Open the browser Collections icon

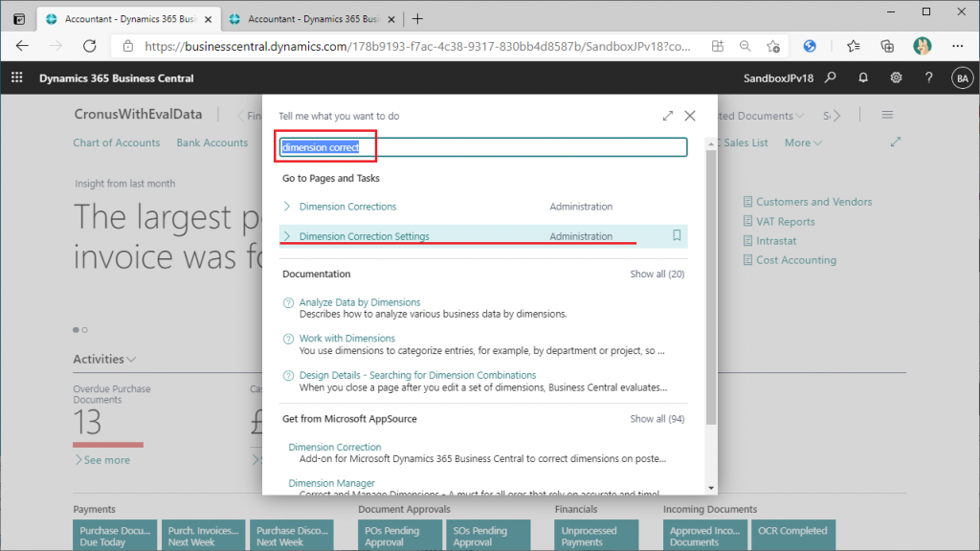point(887,46)
